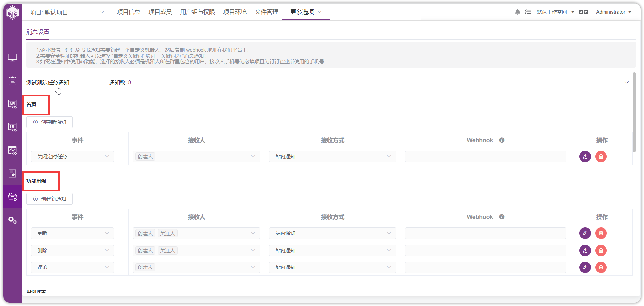This screenshot has height=306, width=644.
Task: Open the 删除 event dropdown
Action: tap(72, 250)
